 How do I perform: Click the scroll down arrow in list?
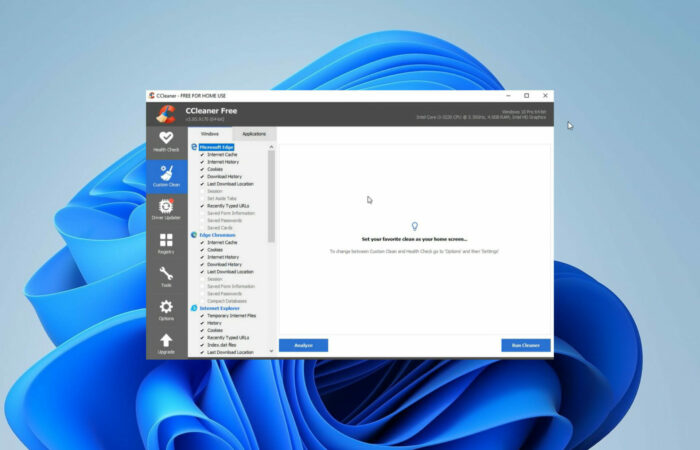coord(271,351)
